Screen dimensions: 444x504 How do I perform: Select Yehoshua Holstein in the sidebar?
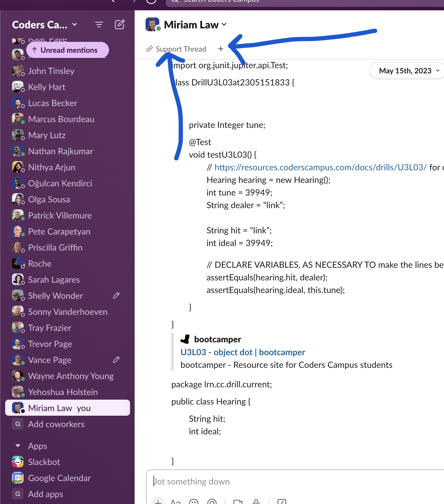click(x=68, y=392)
